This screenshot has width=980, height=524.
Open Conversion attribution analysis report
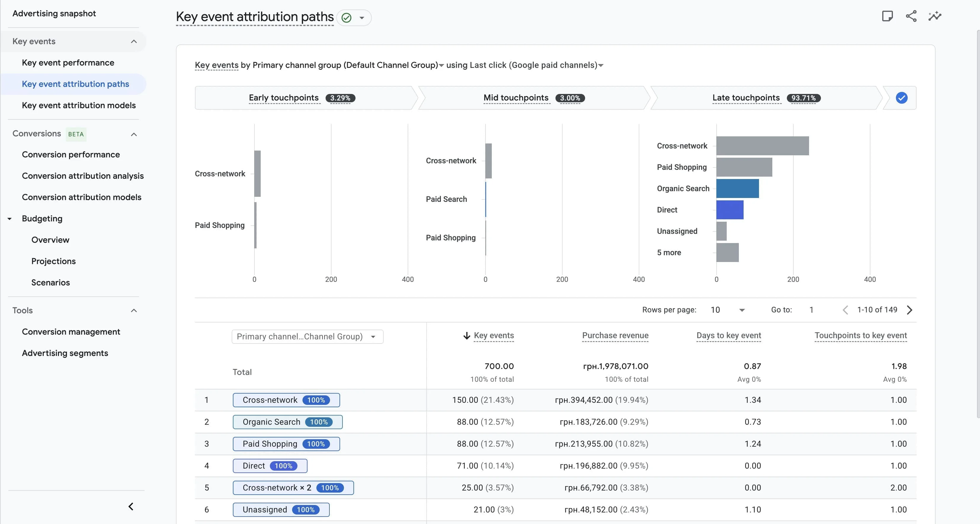tap(83, 176)
